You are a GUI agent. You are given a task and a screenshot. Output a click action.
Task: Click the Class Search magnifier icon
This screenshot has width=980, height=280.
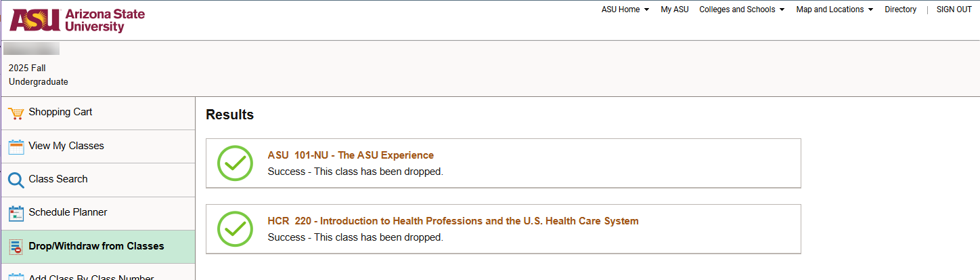pyautogui.click(x=16, y=180)
